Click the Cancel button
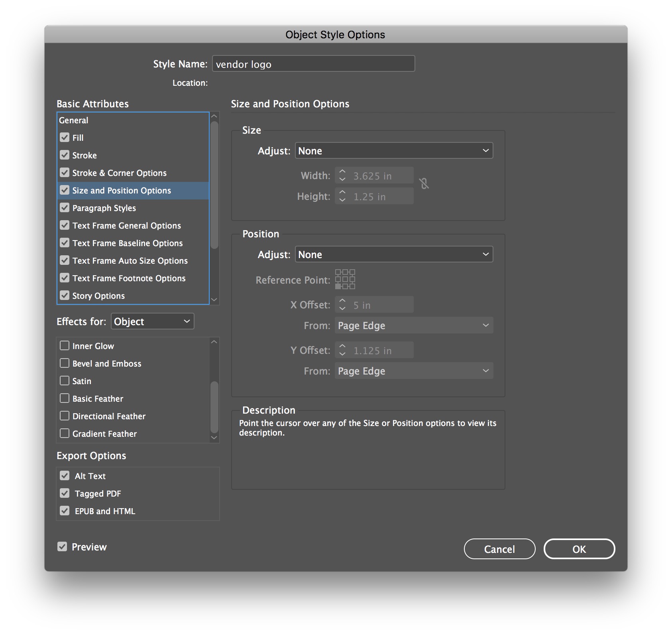The image size is (672, 635). click(499, 549)
